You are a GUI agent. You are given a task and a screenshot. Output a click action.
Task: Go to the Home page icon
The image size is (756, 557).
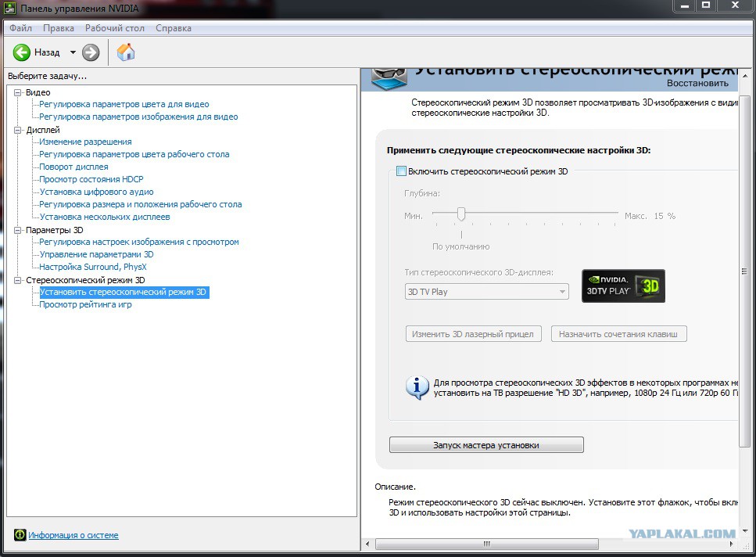tap(125, 52)
